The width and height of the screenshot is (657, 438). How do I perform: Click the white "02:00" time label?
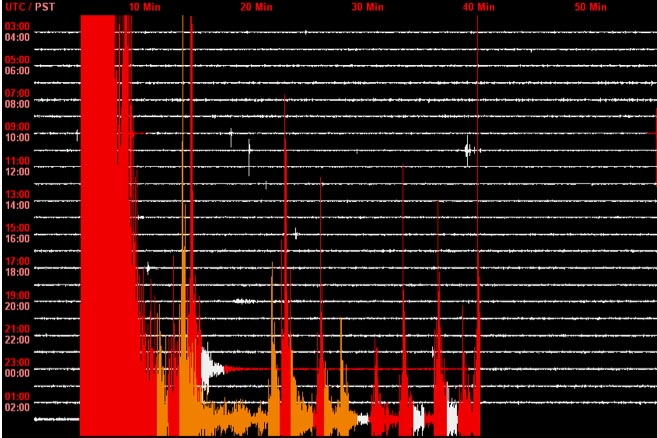(x=17, y=407)
